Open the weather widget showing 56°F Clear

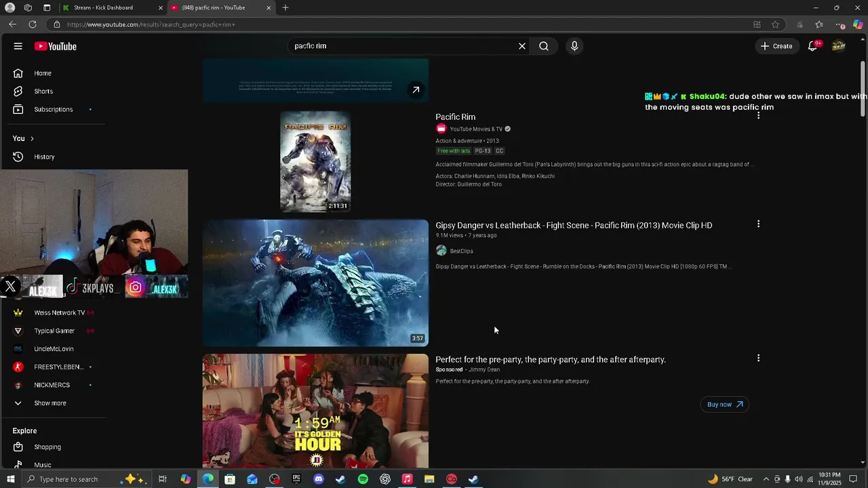(x=730, y=479)
